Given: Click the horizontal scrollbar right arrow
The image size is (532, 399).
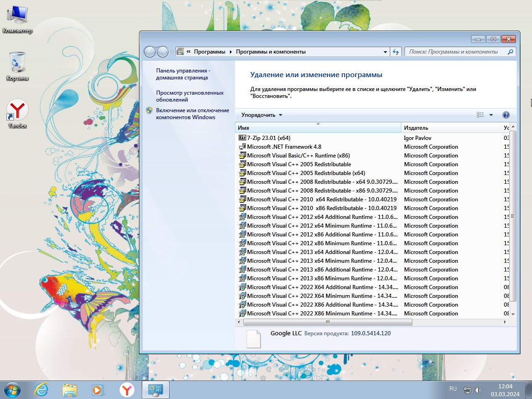Looking at the screenshot, I should (505, 322).
